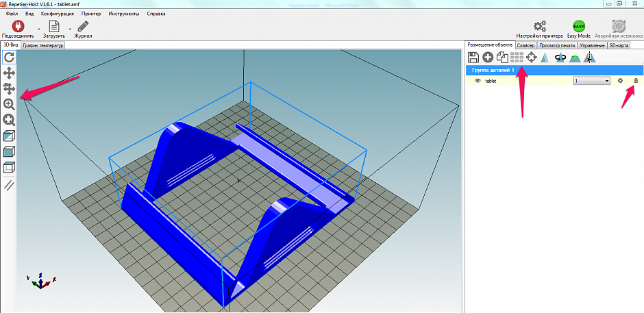Open the tablet copies count dropdown
This screenshot has height=313, width=644.
(x=606, y=81)
